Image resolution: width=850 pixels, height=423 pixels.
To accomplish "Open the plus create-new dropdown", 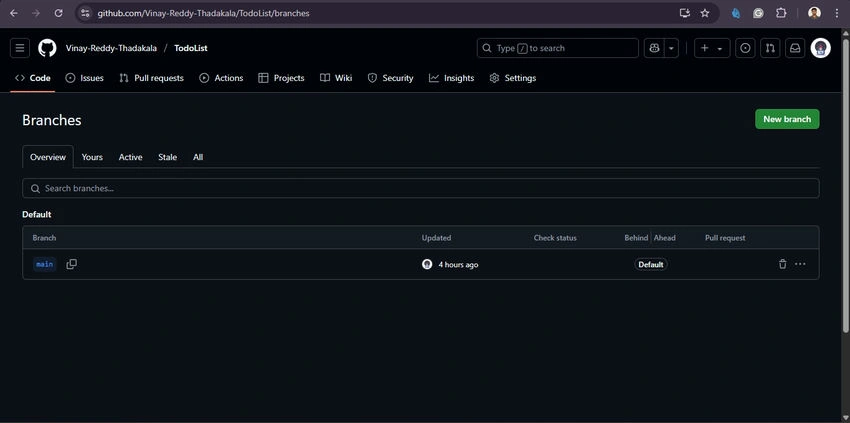I will point(712,48).
